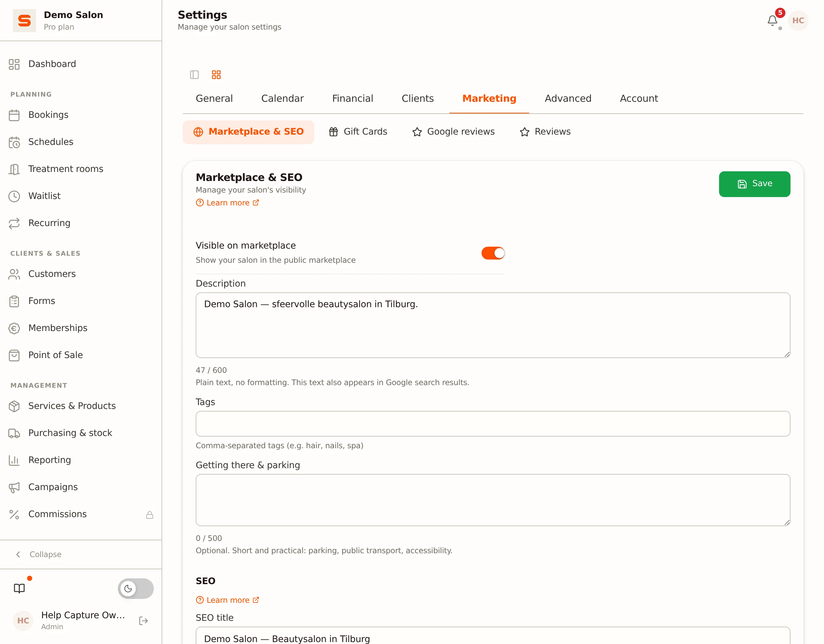Viewport: 824px width, 644px height.
Task: Open Memberships page
Action: click(x=81, y=328)
